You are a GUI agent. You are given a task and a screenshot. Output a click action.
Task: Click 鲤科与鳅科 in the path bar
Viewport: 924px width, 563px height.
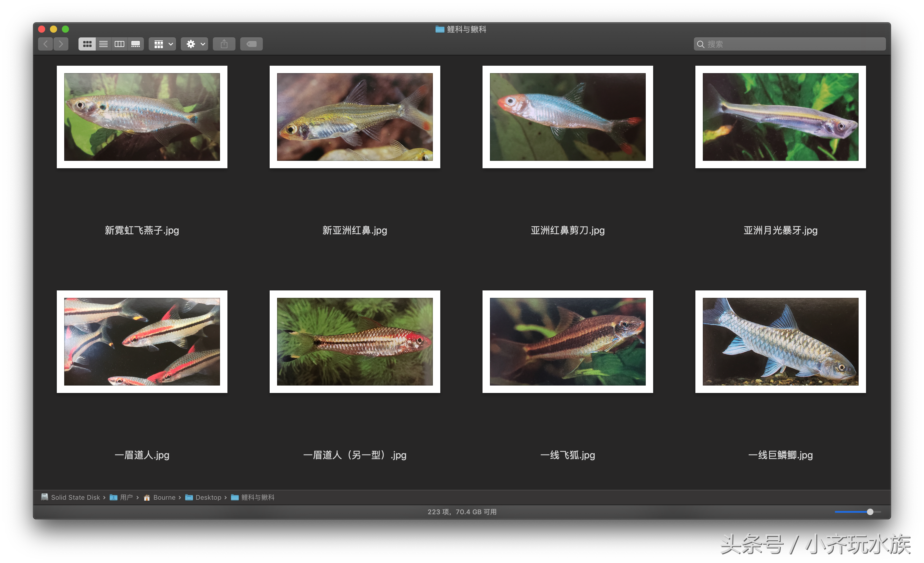[253, 497]
